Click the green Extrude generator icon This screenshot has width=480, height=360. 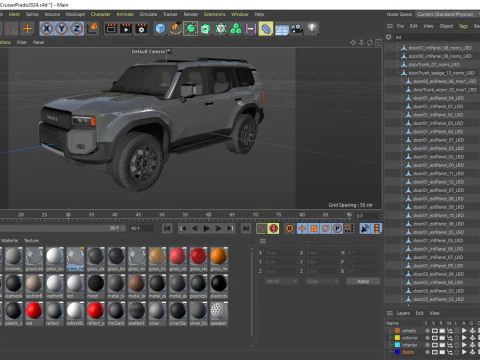pos(206,29)
